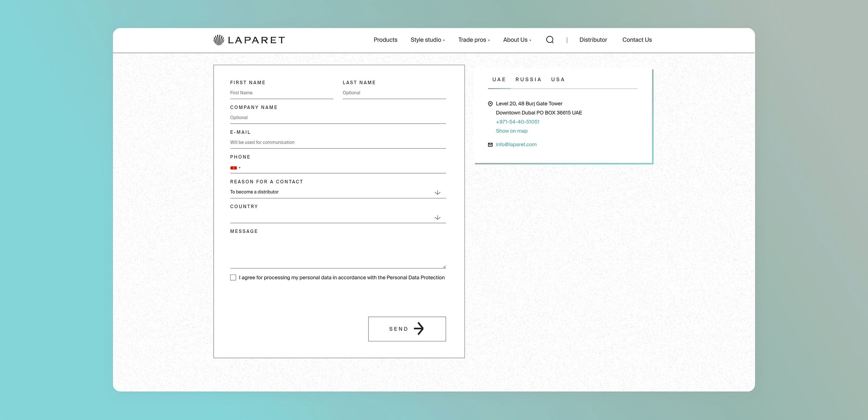The height and width of the screenshot is (420, 868).
Task: Click the envelope email icon
Action: pyautogui.click(x=490, y=145)
